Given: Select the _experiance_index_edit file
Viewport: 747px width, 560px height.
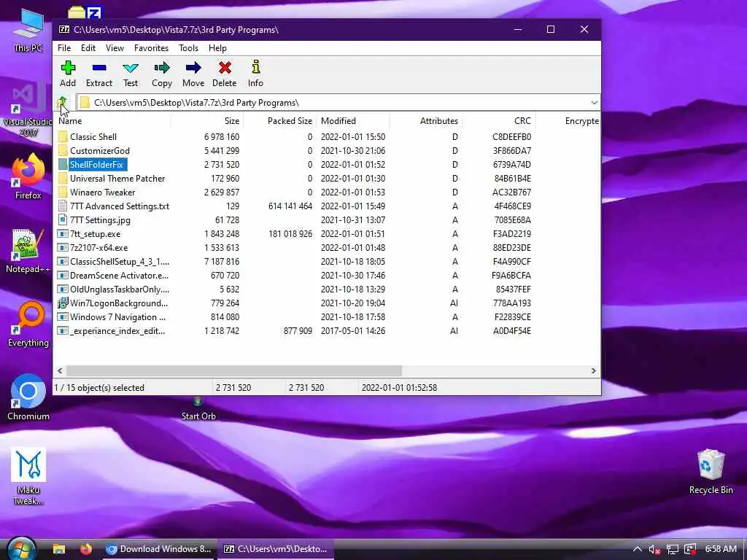Looking at the screenshot, I should tap(117, 330).
